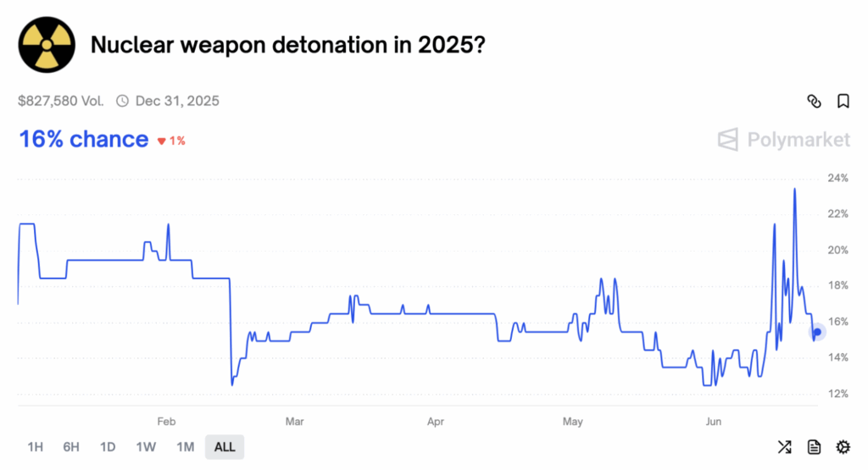
Task: Switch to 1W time range
Action: click(146, 447)
